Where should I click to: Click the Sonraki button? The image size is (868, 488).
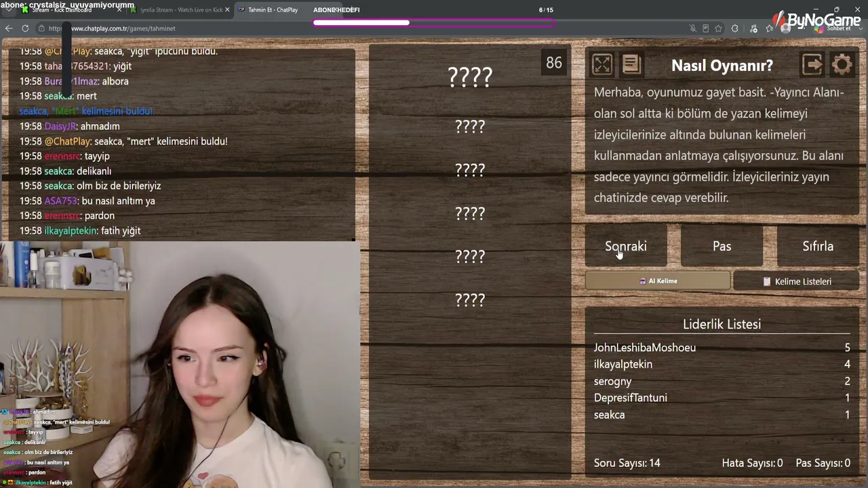tap(626, 246)
